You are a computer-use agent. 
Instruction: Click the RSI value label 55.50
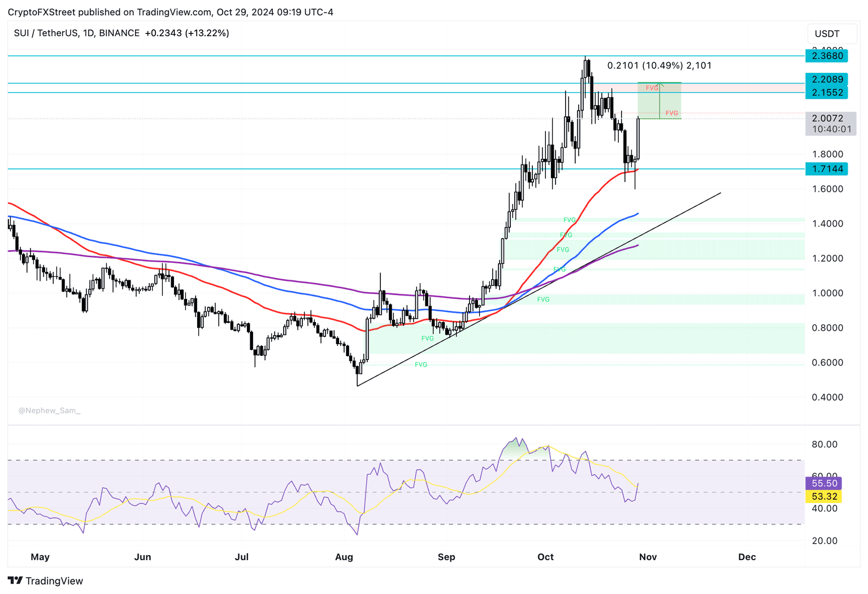824,483
